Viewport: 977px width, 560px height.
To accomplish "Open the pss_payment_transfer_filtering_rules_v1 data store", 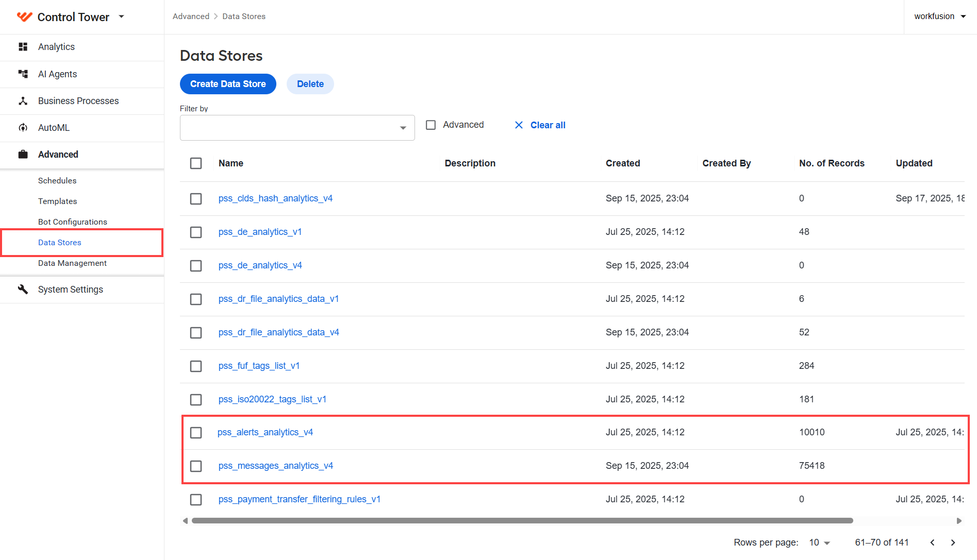I will pyautogui.click(x=300, y=499).
